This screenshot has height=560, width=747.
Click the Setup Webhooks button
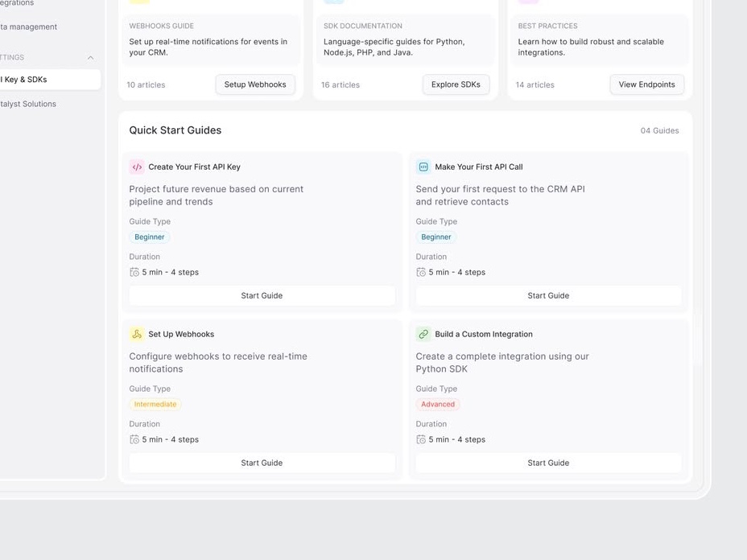(x=255, y=84)
